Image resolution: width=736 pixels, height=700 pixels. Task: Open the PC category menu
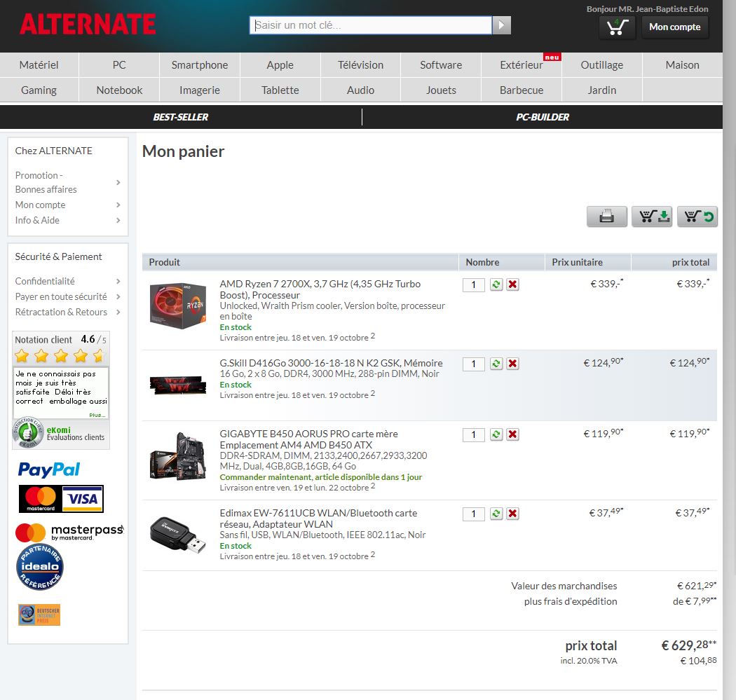pos(119,65)
